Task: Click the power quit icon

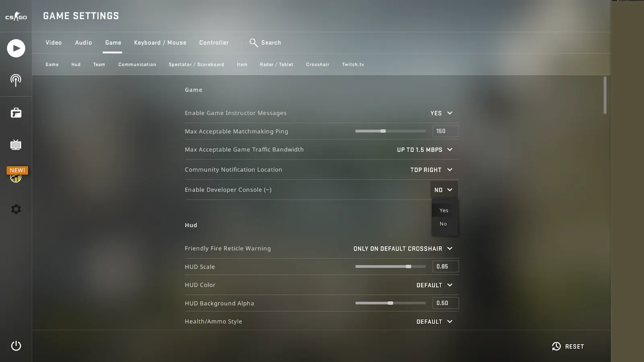Action: point(16,346)
